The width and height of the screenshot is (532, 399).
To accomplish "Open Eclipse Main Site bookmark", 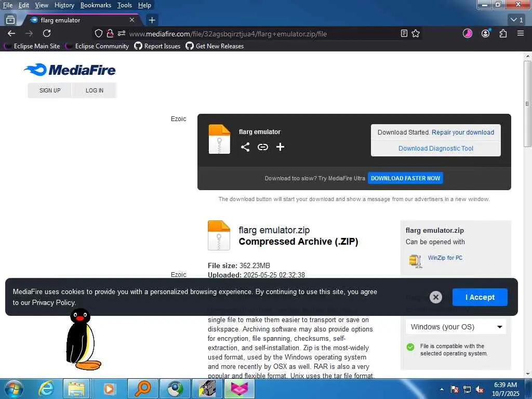I will [32, 46].
